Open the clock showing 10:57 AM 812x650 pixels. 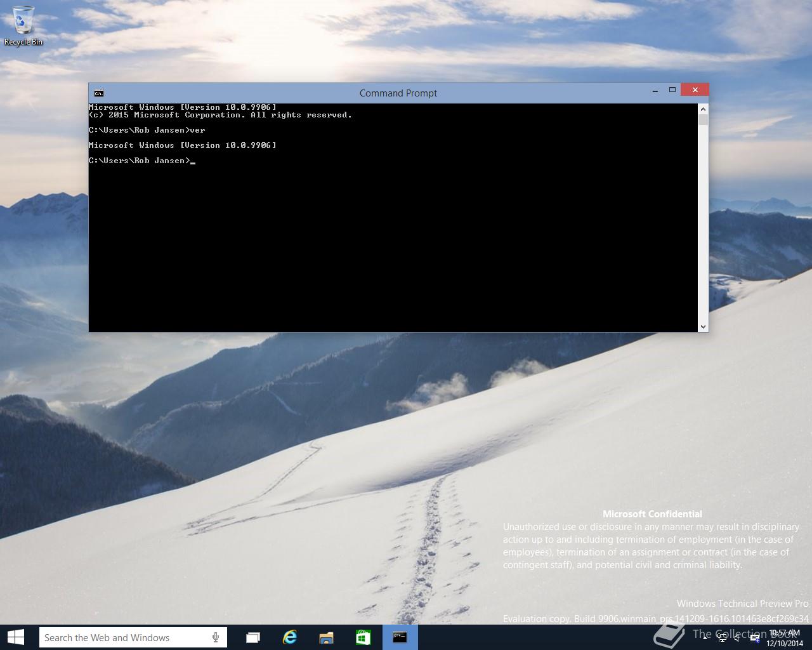pos(785,638)
